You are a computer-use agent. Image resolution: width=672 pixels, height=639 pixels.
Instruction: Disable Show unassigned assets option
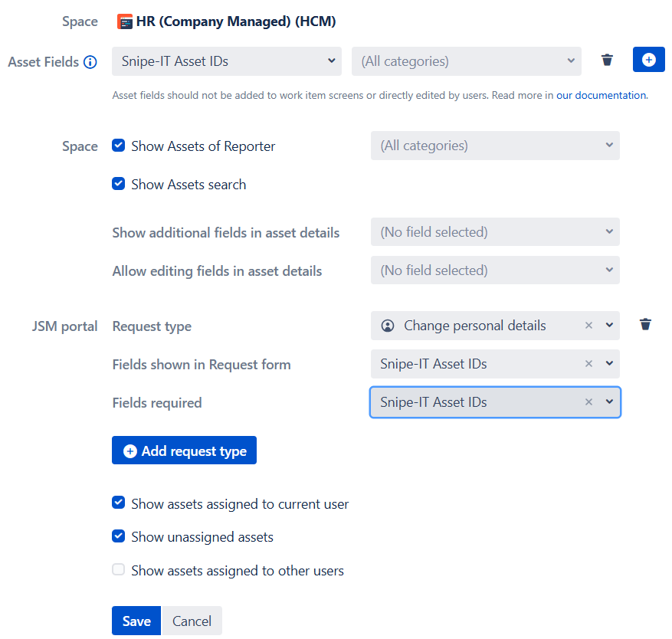click(119, 536)
